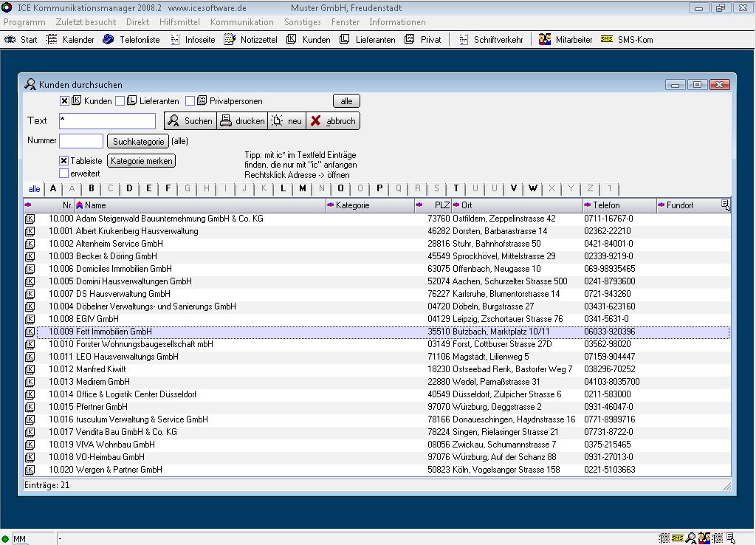Click the Mitarbeiter people icon
756x545 pixels.
point(545,39)
